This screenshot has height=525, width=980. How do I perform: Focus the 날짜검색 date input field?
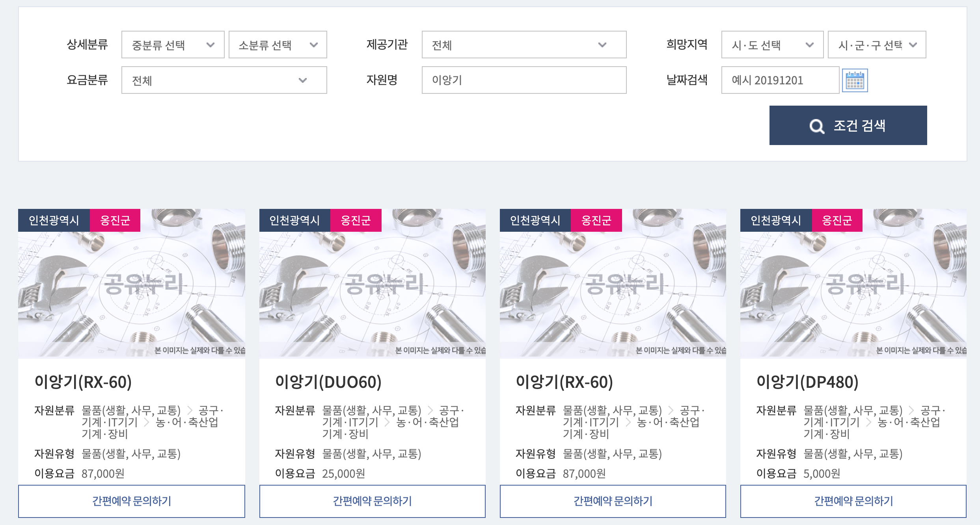(x=780, y=80)
